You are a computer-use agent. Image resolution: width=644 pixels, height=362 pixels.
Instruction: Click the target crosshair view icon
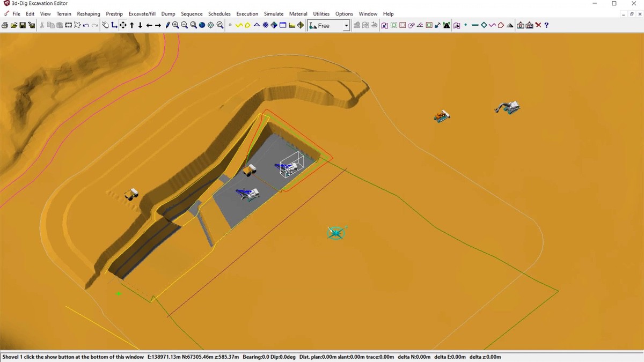pyautogui.click(x=211, y=25)
